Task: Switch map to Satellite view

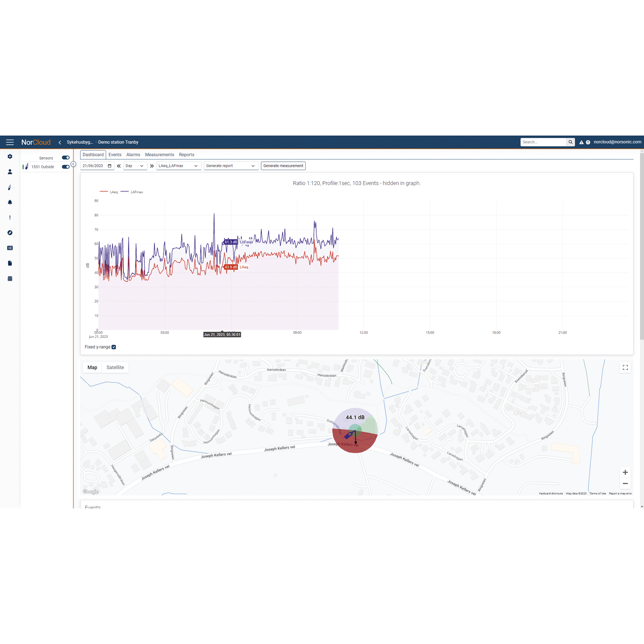Action: 115,368
